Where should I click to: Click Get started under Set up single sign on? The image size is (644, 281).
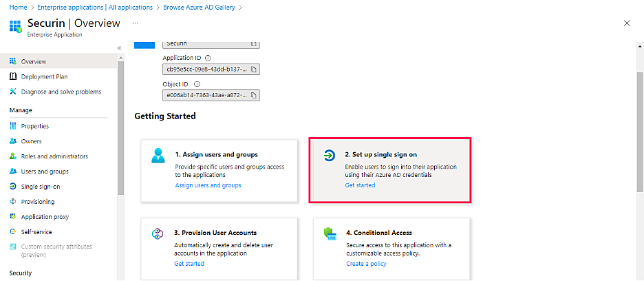pyautogui.click(x=360, y=185)
